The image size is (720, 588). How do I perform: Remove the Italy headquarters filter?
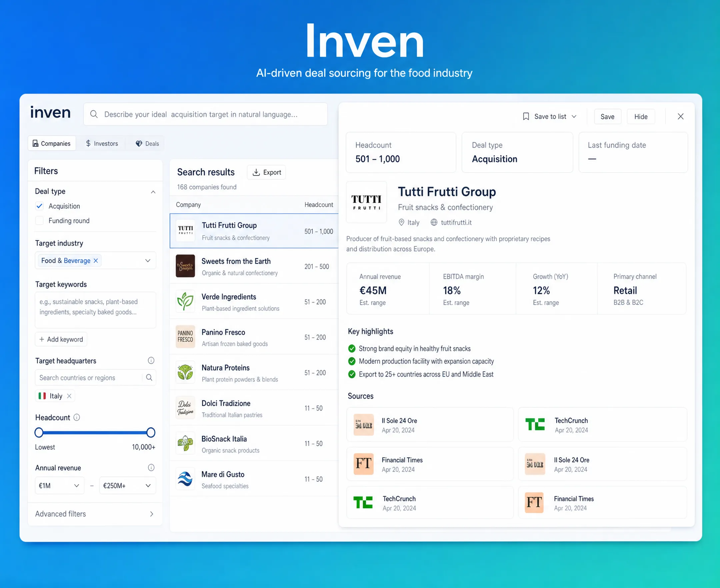click(x=69, y=396)
